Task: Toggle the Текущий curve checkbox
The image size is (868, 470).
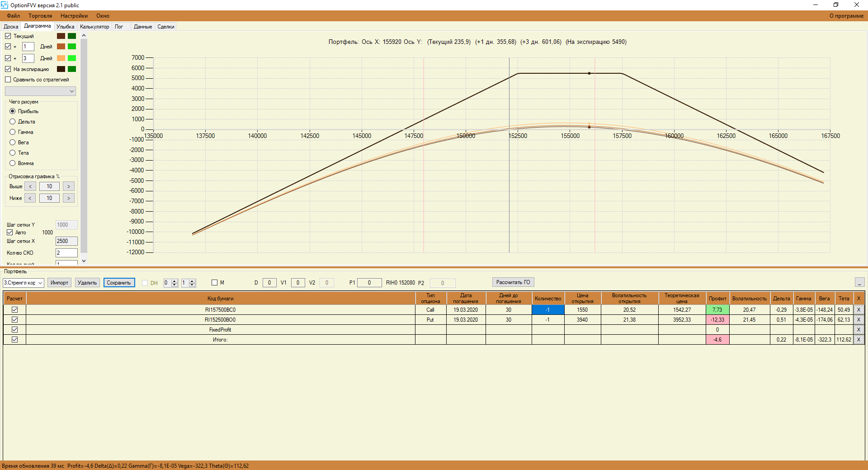Action: tap(8, 36)
